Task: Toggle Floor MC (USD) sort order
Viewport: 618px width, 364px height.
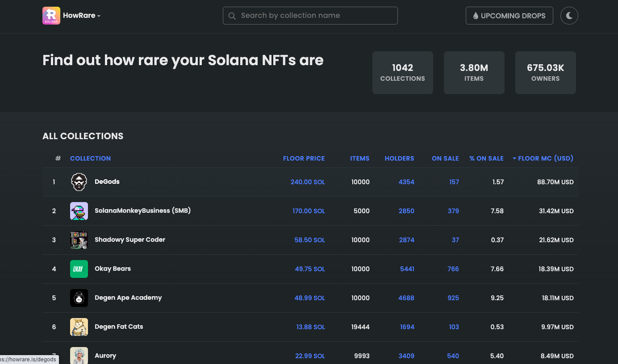Action: 543,158
